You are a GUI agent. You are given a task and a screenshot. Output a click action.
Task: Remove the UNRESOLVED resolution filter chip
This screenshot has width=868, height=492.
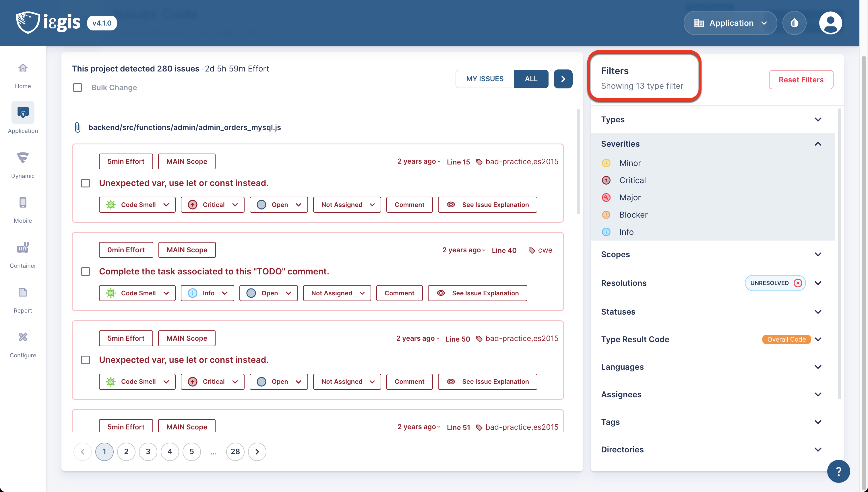point(798,283)
